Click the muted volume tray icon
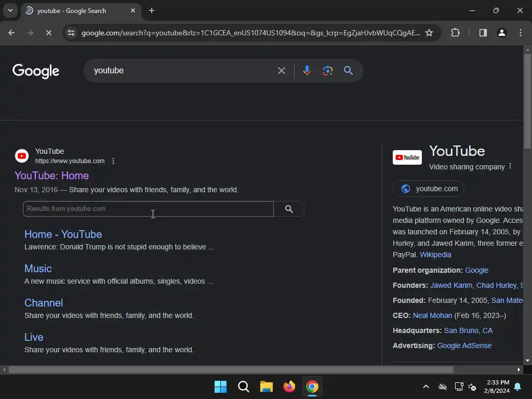This screenshot has width=532, height=399. [x=472, y=387]
